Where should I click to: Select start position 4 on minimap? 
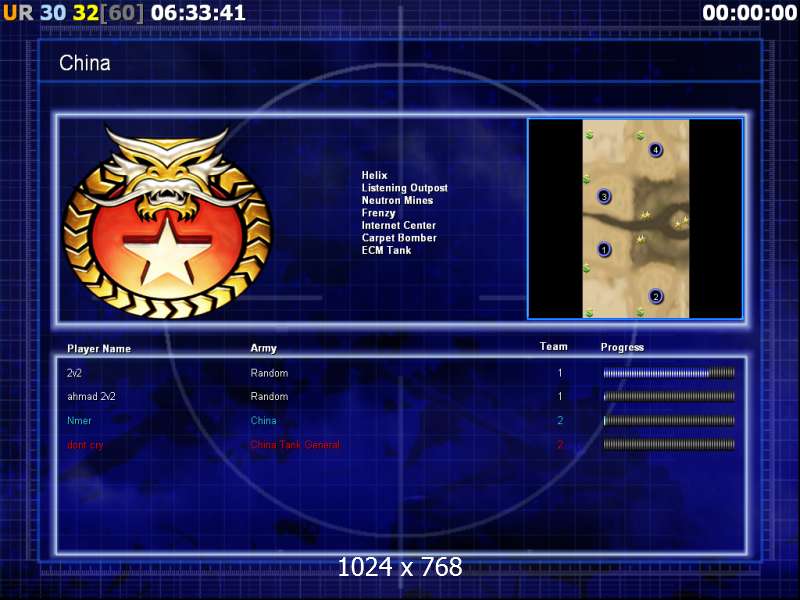656,149
